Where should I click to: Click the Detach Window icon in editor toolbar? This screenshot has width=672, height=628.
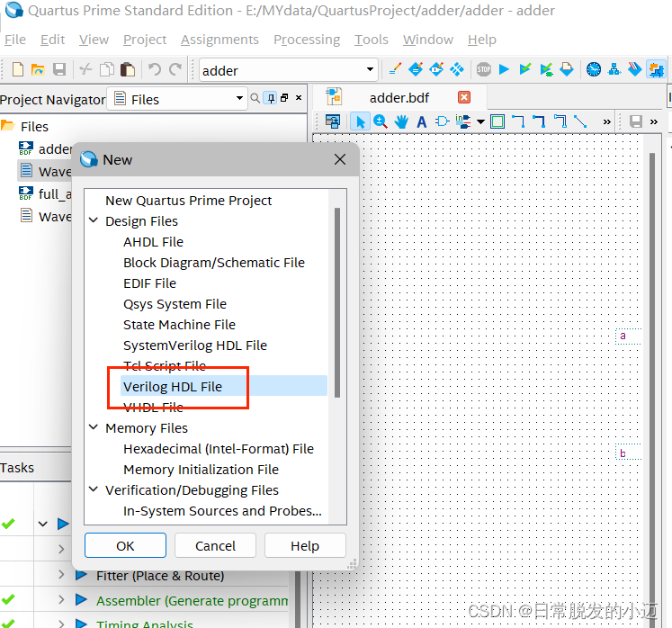click(x=333, y=121)
